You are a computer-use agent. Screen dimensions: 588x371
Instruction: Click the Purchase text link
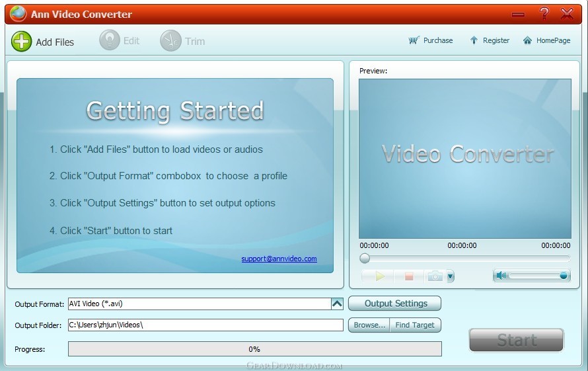[x=438, y=40]
